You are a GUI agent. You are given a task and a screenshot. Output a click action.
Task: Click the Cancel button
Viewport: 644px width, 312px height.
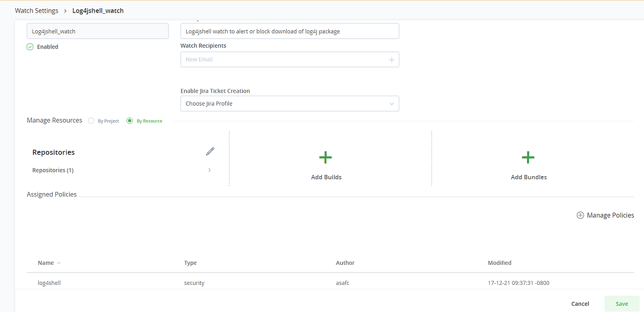pyautogui.click(x=580, y=304)
